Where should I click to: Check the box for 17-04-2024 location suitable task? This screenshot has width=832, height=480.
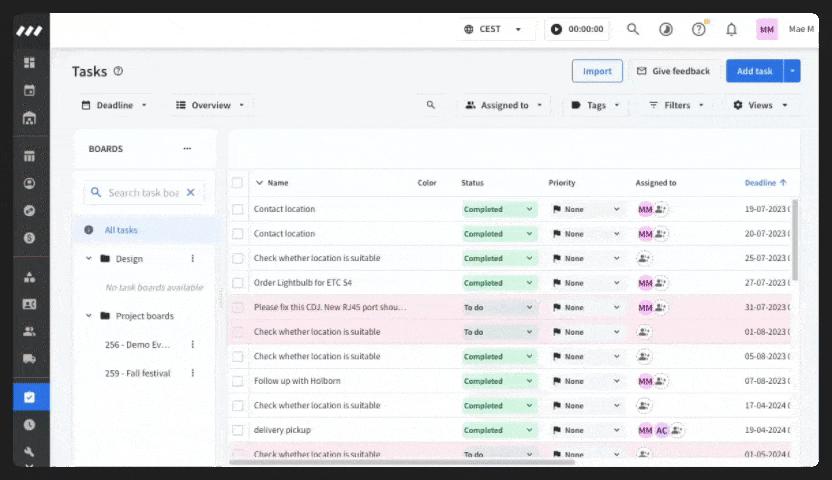click(238, 406)
